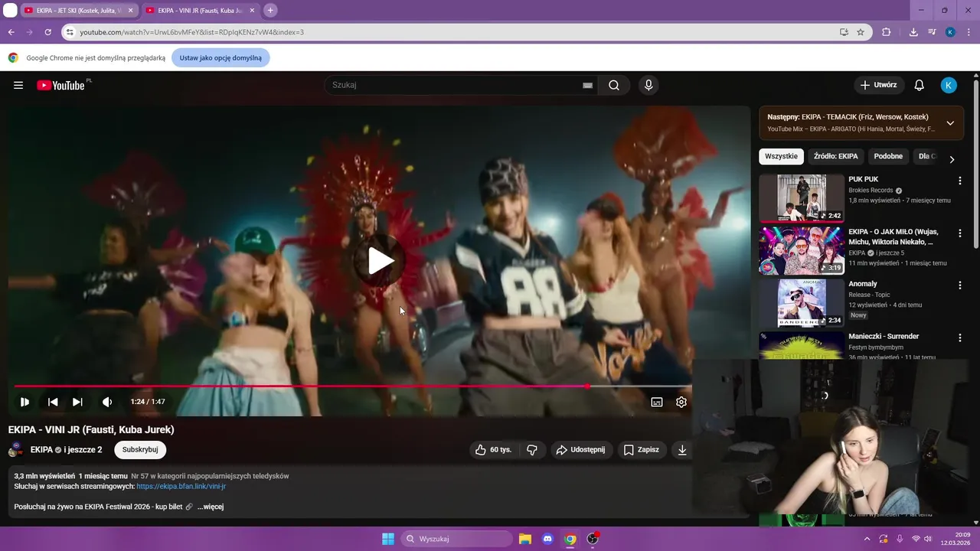Open the options menu for O JAK MIŁO
The height and width of the screenshot is (551, 980).
959,233
